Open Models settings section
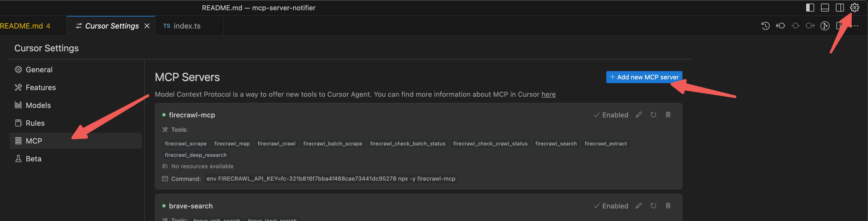Image resolution: width=868 pixels, height=221 pixels. (76, 105)
